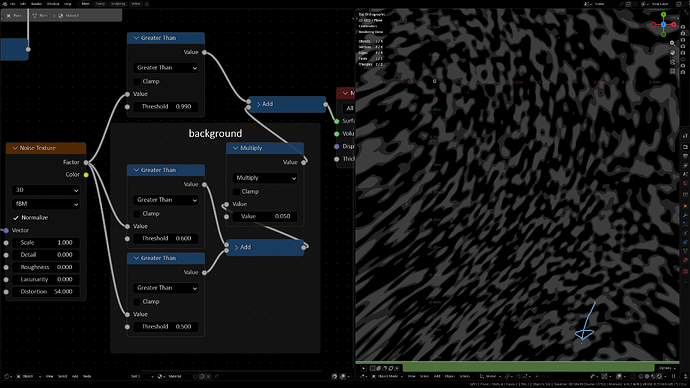The width and height of the screenshot is (690, 388).
Task: Click the Blender logo icon in menu bar
Action: (5, 4)
